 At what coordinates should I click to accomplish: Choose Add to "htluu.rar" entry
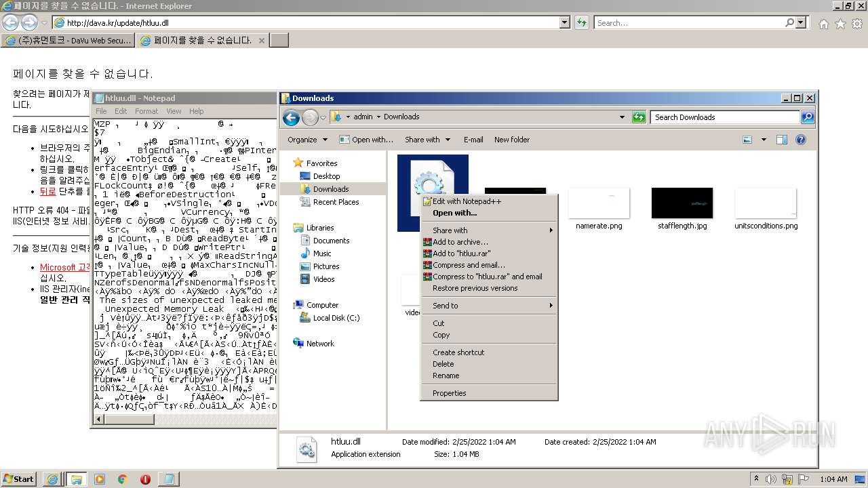coord(461,253)
